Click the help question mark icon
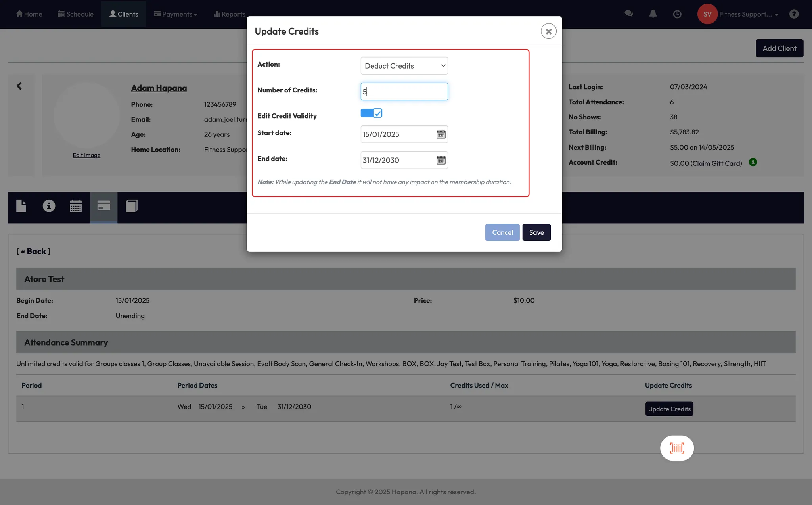Screen dimensions: 812x505 (794, 14)
